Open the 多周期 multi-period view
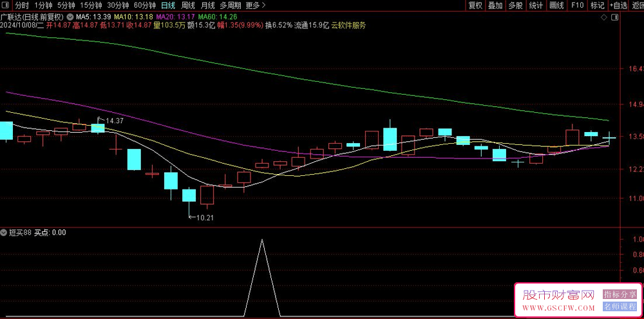This screenshot has width=644, height=319. pyautogui.click(x=231, y=5)
